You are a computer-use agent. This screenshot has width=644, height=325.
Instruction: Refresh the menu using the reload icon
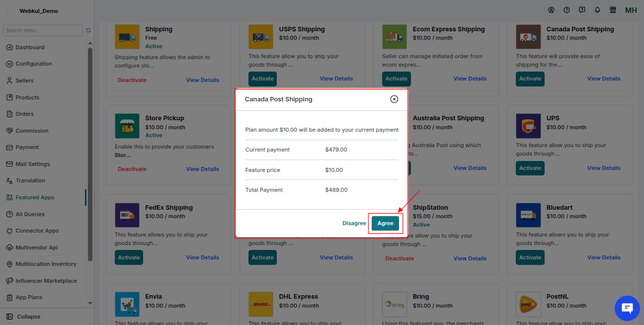(88, 30)
